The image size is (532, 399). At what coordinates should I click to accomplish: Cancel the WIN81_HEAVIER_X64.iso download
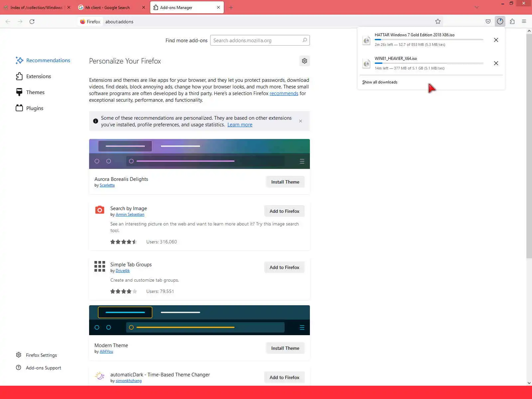496,63
